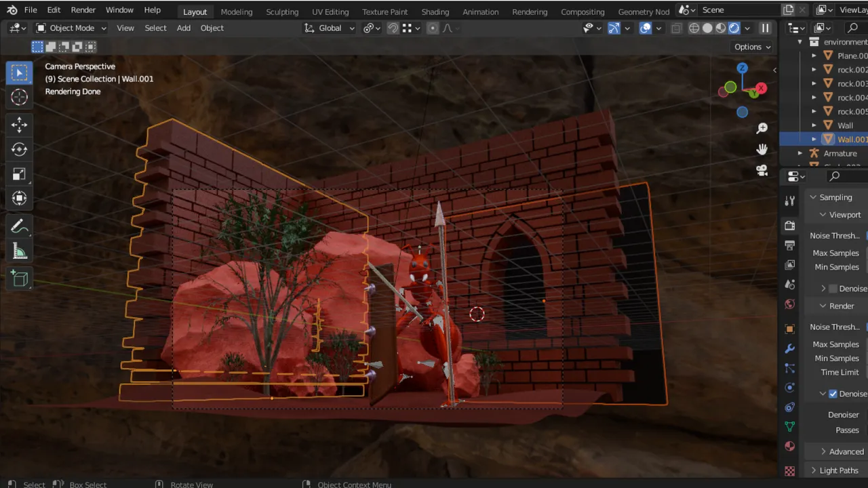
Task: Open the Object Constraints properties tab
Action: [789, 407]
